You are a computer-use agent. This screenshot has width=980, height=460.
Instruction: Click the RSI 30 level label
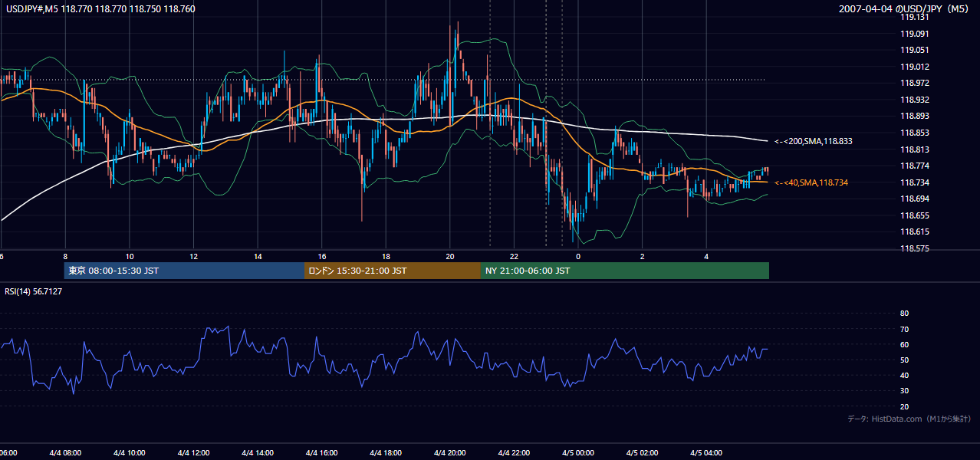[x=904, y=391]
